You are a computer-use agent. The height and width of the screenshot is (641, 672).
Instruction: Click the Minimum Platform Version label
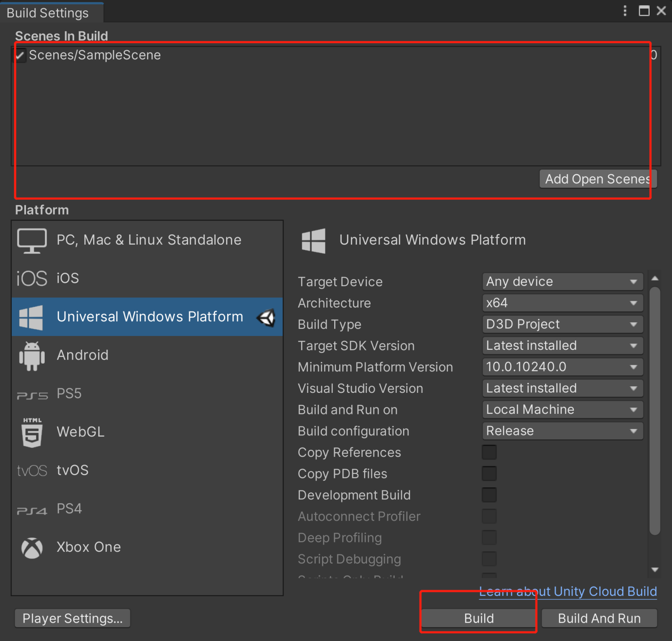[375, 367]
